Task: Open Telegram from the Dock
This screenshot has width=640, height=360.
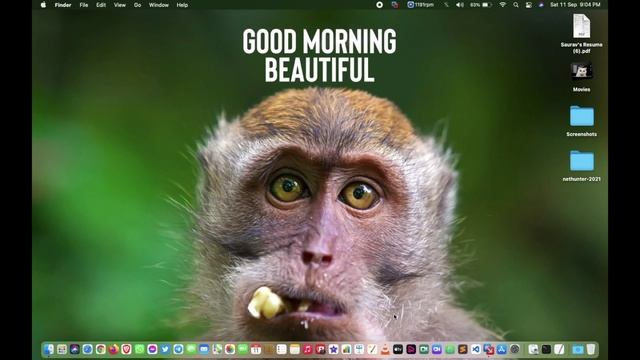Action: pyautogui.click(x=178, y=349)
